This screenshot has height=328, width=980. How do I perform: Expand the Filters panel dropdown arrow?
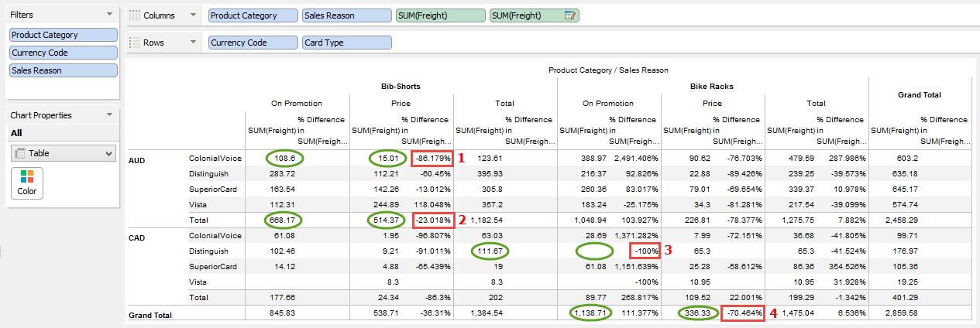[109, 15]
